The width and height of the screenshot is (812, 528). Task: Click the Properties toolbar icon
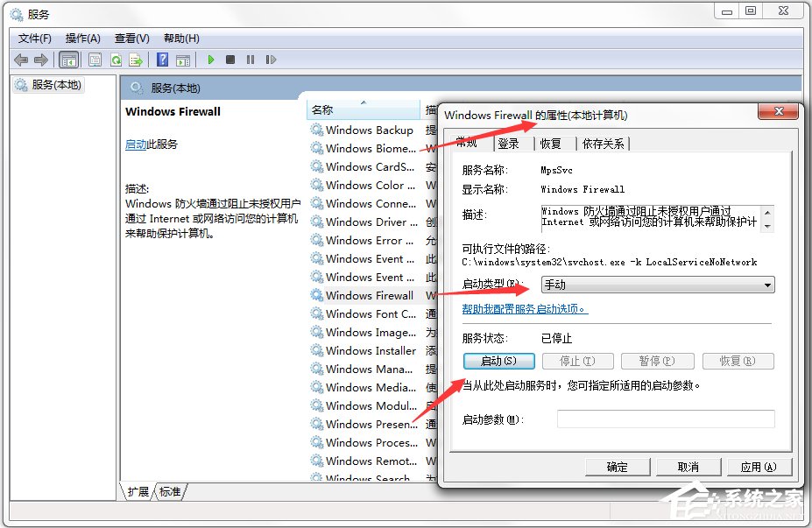pos(94,59)
